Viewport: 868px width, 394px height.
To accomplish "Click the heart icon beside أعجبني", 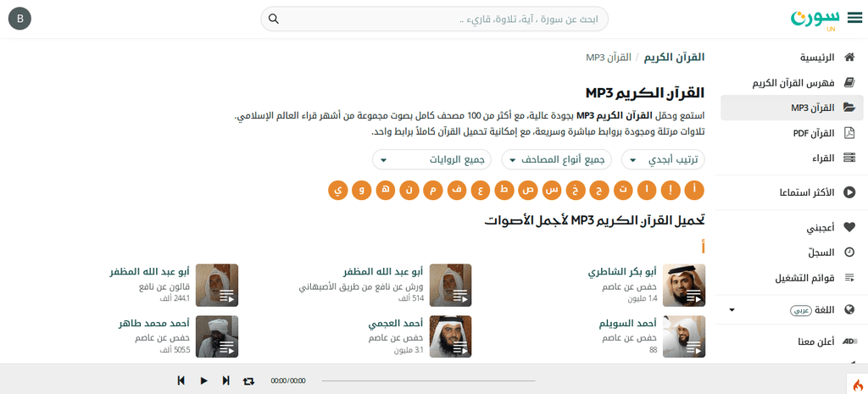I will (849, 227).
